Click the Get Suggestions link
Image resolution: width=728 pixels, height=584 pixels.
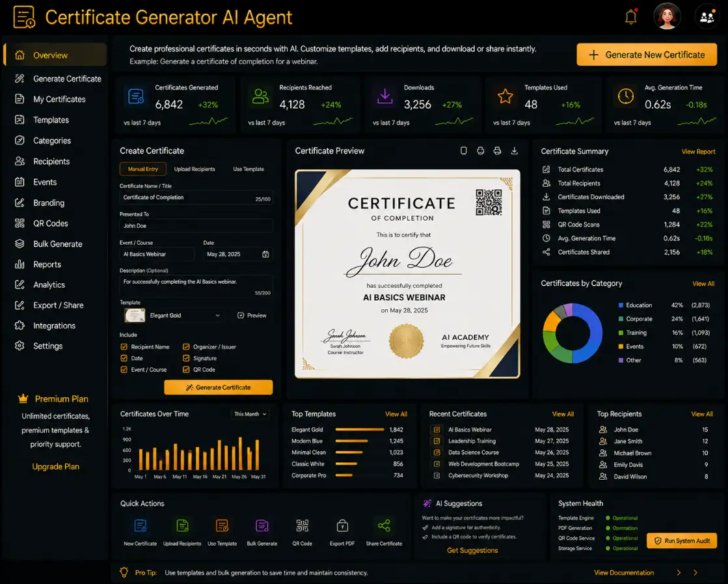[x=472, y=550]
